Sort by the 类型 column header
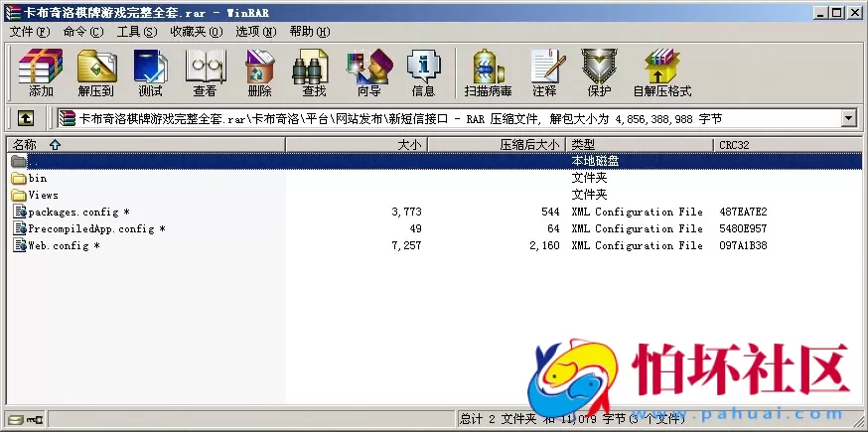Viewport: 868px width, 432px height. click(640, 145)
